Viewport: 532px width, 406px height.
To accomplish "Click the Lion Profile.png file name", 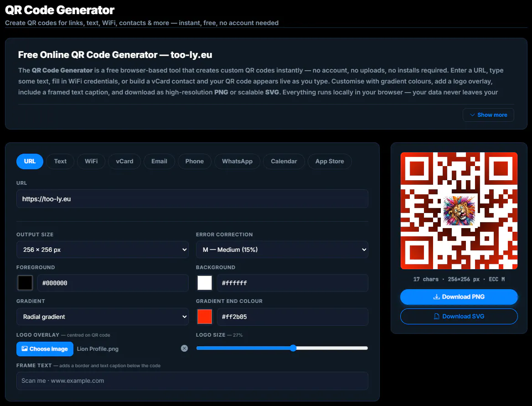I will [x=98, y=349].
